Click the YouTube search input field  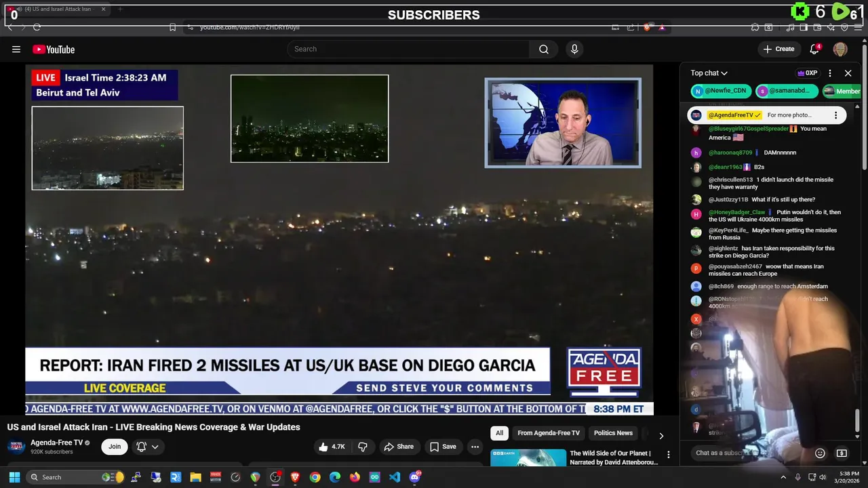tap(408, 49)
